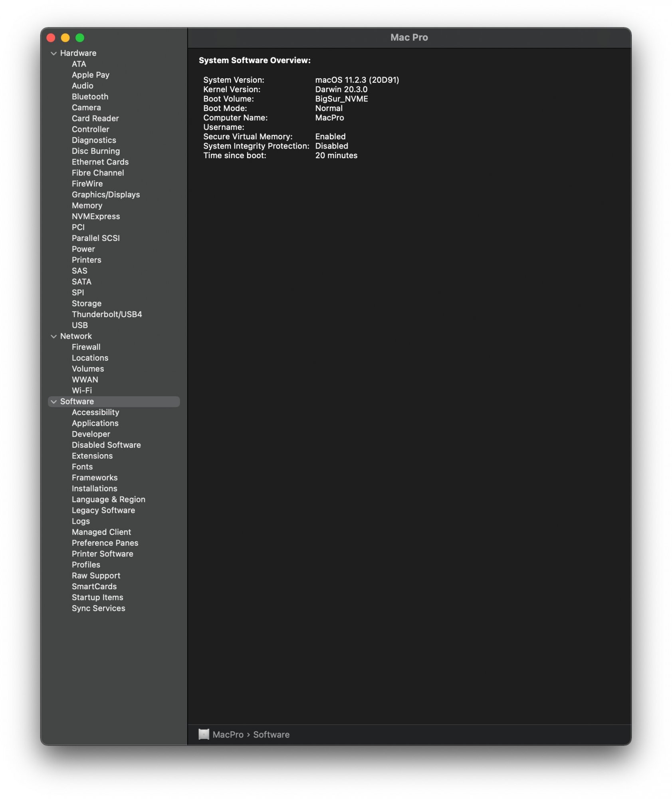Click the Darwin 20.3.0 kernel value
Screen dimensions: 672x799
[341, 89]
